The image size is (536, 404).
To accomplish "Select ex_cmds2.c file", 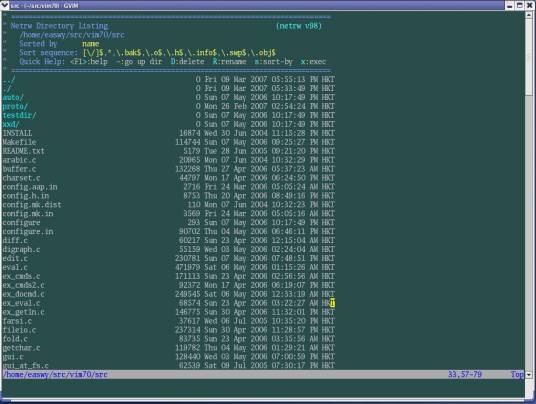I will click(x=23, y=285).
